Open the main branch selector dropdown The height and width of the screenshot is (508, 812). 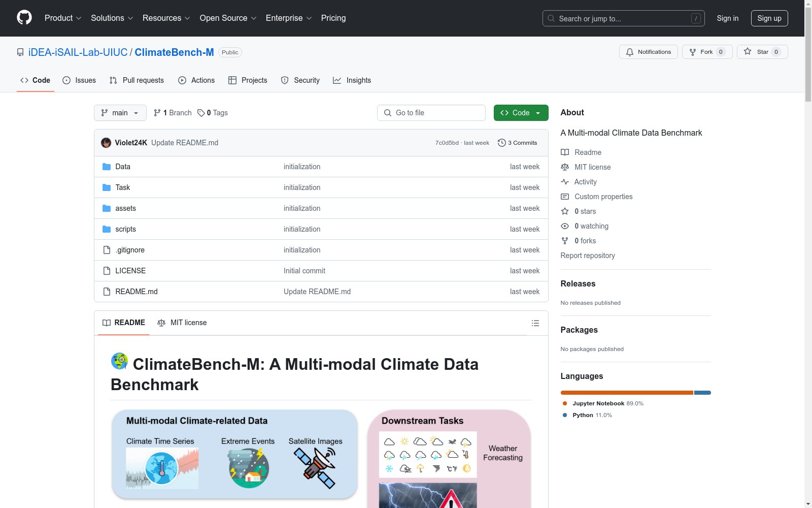coord(120,113)
